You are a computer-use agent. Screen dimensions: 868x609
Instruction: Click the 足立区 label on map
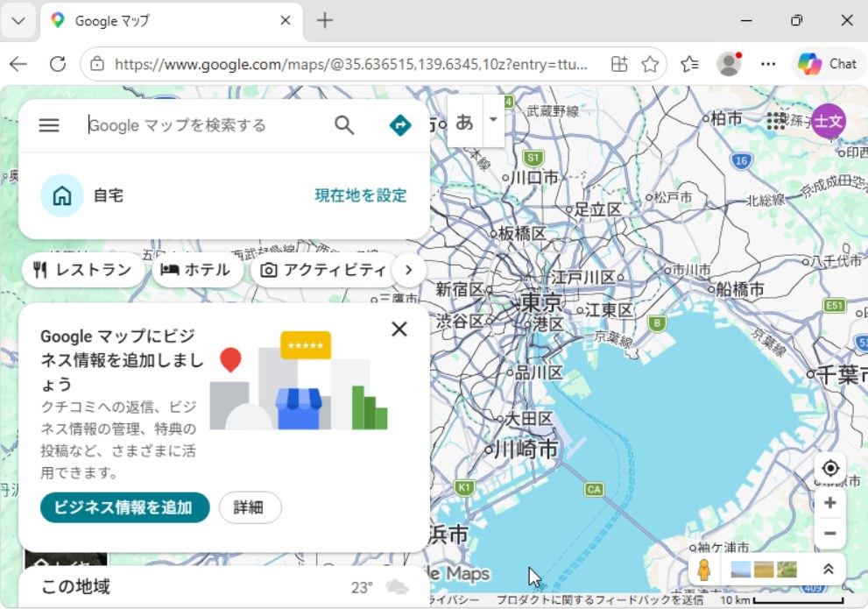click(598, 209)
